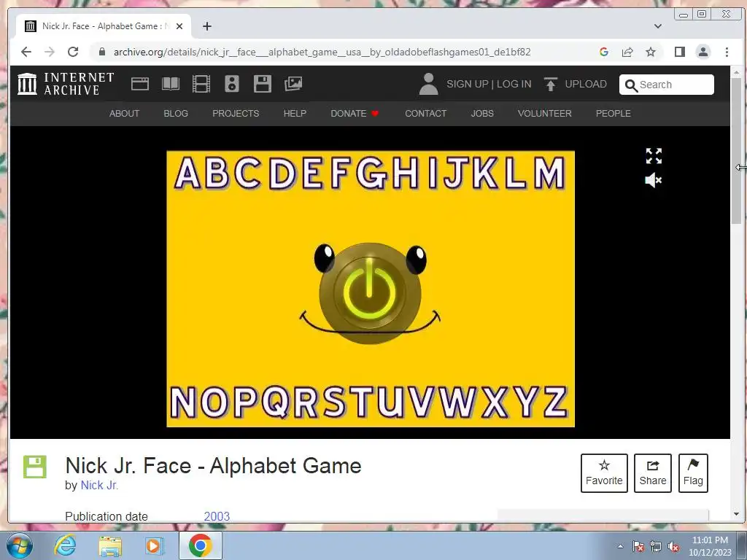Click the scrollbar down arrow
This screenshot has height=560, width=747.
[736, 514]
